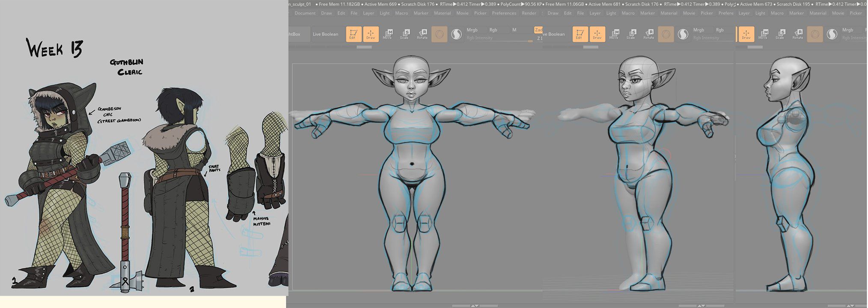Open the Marker menu in left window
Viewport: 868px width, 308px height.
(x=421, y=13)
